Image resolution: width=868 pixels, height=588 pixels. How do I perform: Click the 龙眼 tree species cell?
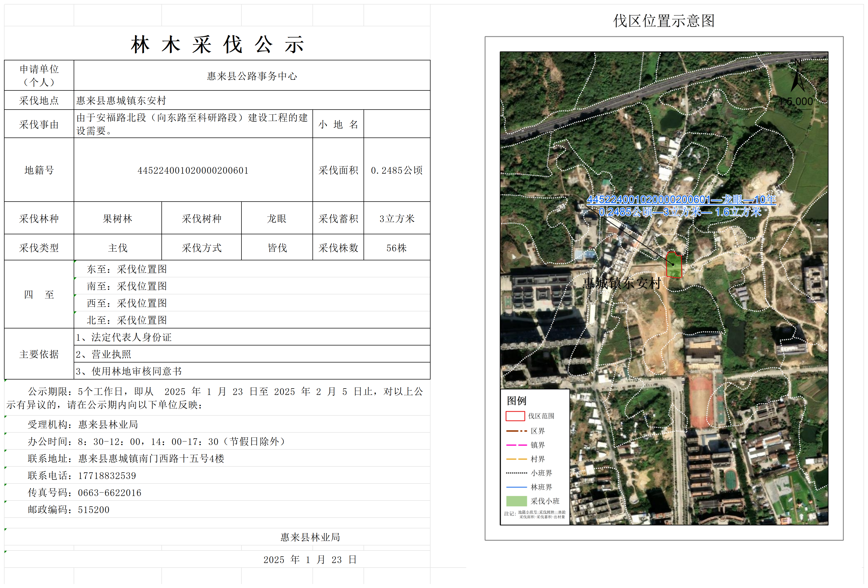(x=277, y=218)
